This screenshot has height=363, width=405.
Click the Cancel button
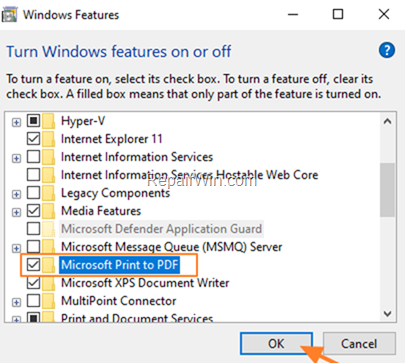359,344
